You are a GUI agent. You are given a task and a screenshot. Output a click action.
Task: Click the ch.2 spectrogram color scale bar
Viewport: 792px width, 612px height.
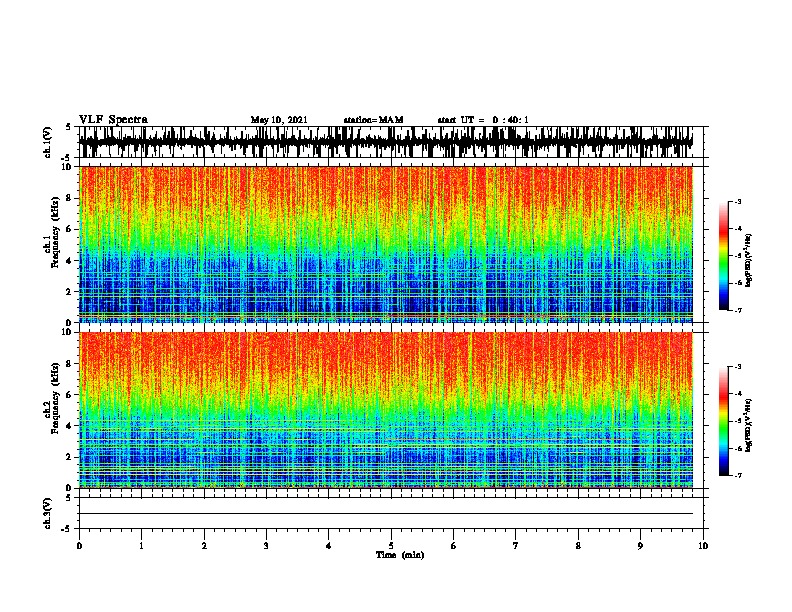(x=723, y=421)
